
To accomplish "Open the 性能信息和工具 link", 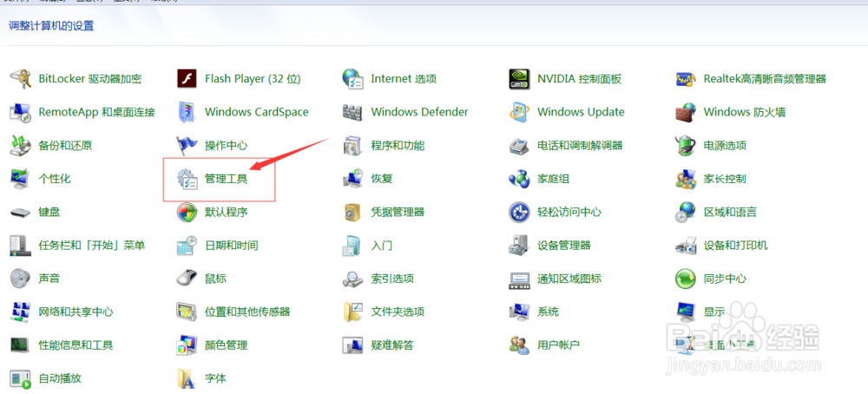I will point(76,345).
